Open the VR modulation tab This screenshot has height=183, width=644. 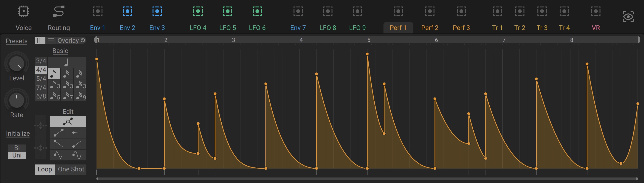596,17
